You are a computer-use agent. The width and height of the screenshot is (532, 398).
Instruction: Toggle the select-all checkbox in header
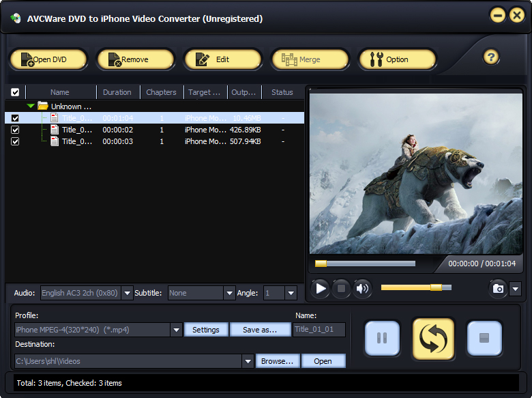[x=15, y=92]
